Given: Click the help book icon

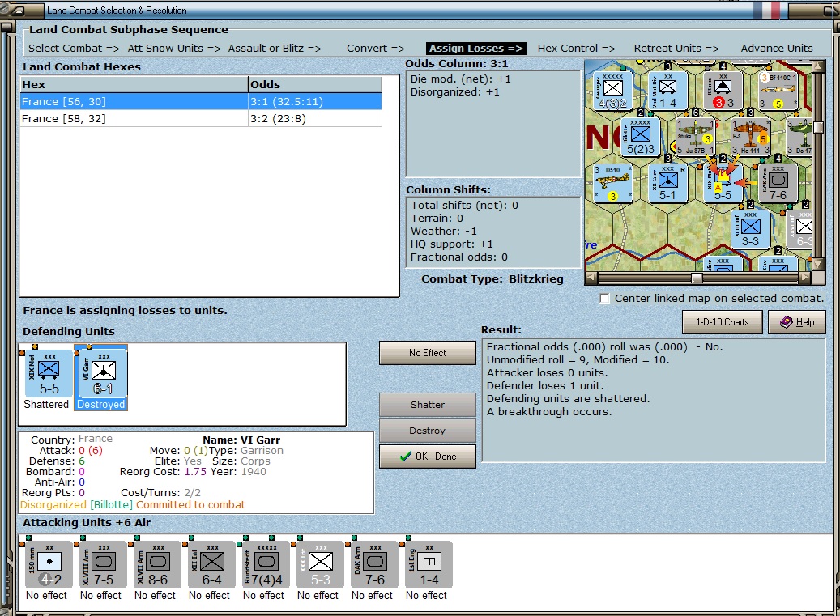Looking at the screenshot, I should click(786, 322).
